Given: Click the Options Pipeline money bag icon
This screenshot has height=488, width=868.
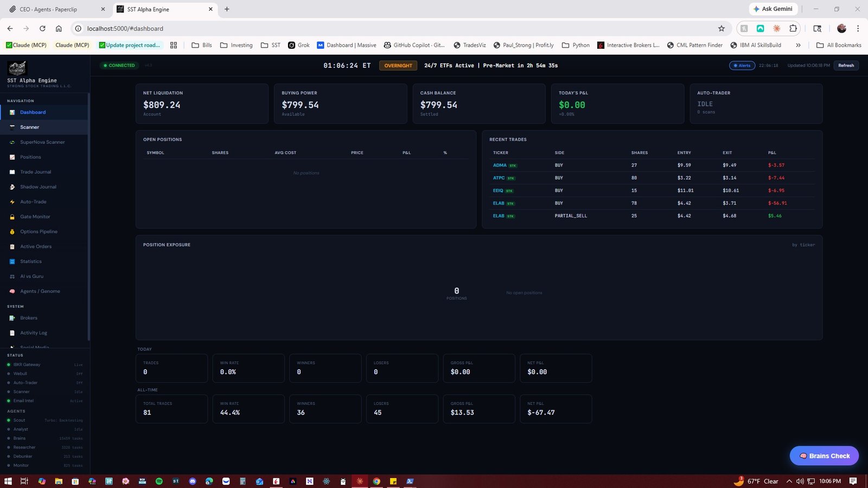Looking at the screenshot, I should (12, 232).
